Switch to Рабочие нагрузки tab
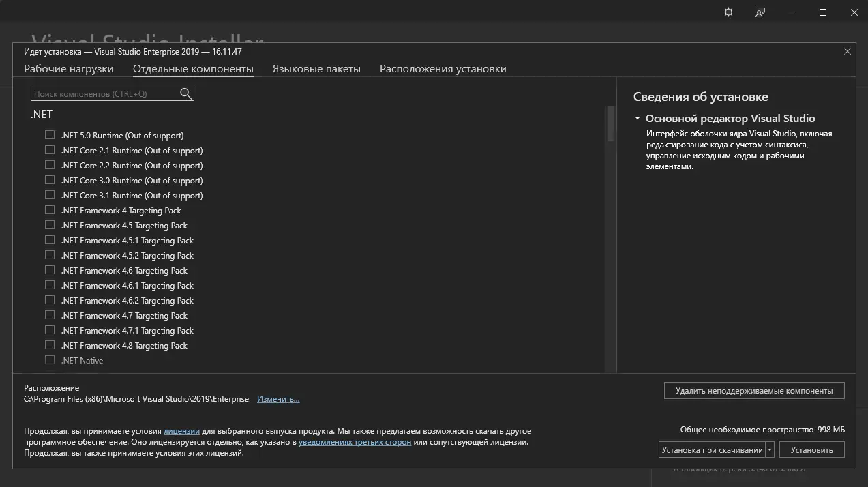This screenshot has width=868, height=487. point(69,69)
